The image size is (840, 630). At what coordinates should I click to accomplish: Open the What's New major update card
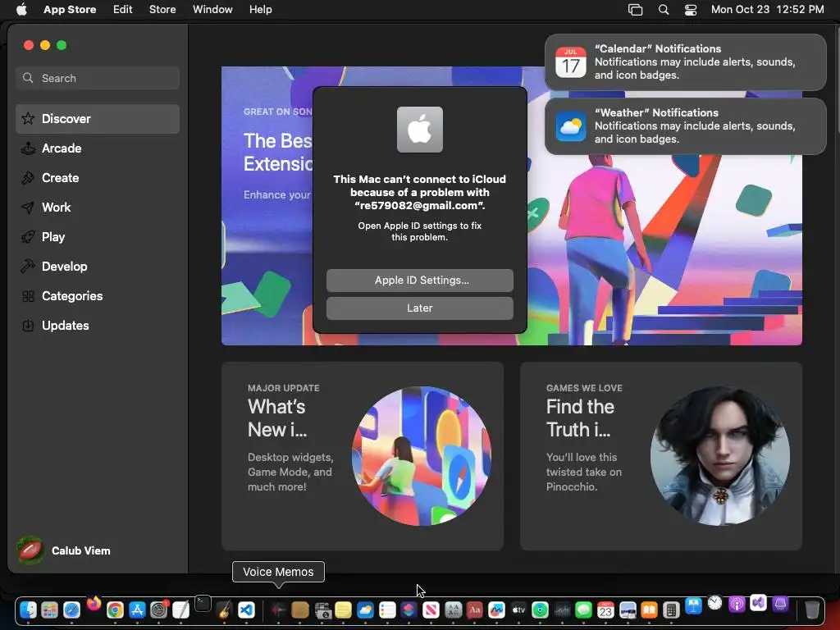point(363,456)
